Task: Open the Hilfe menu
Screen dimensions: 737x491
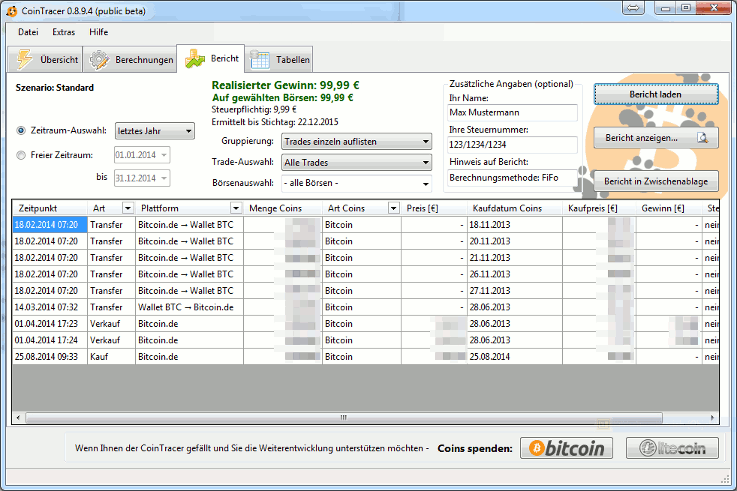Action: pos(99,32)
